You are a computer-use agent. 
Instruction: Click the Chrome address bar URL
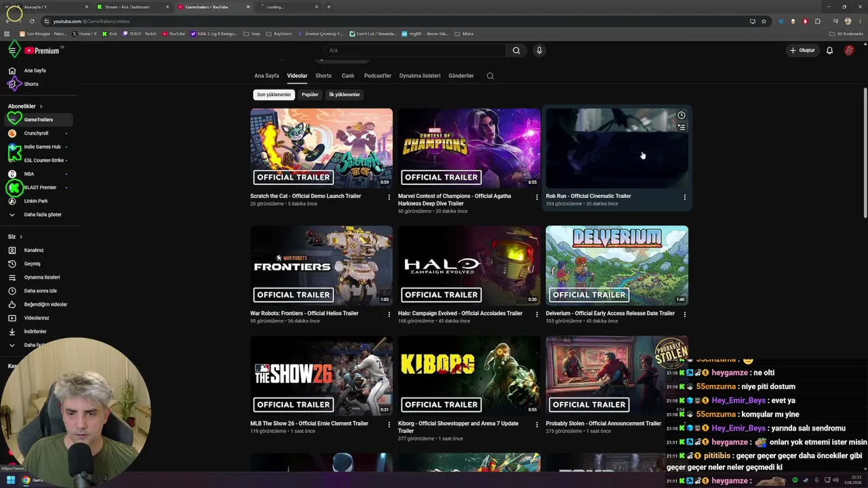(92, 21)
